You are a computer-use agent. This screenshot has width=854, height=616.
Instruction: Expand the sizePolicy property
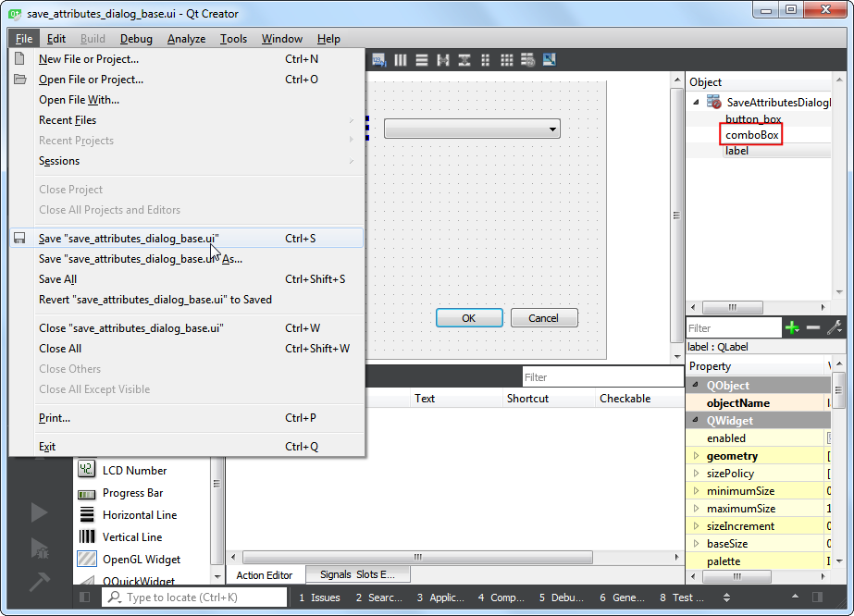click(x=697, y=474)
